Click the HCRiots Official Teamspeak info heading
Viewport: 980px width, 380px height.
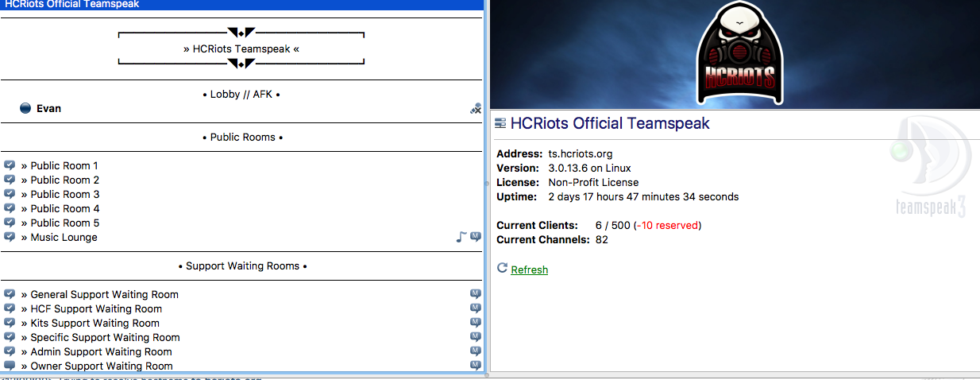[610, 123]
